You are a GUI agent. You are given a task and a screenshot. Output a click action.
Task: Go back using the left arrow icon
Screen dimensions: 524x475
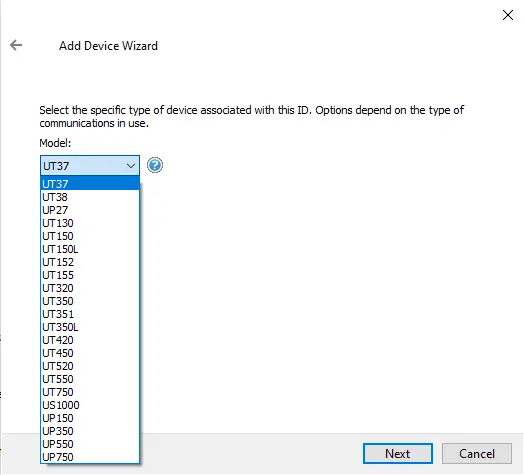tap(16, 45)
